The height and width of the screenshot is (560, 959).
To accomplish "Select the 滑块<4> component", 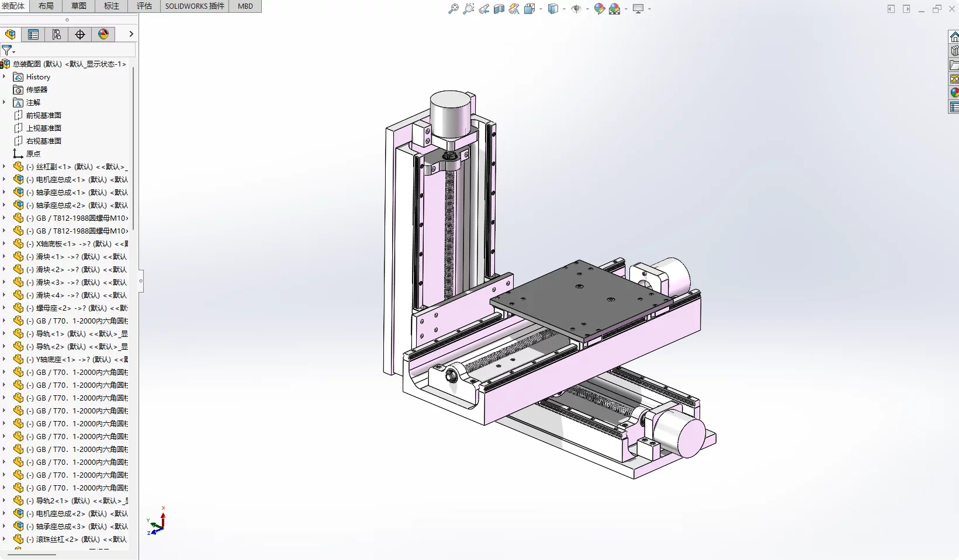I will pos(70,295).
